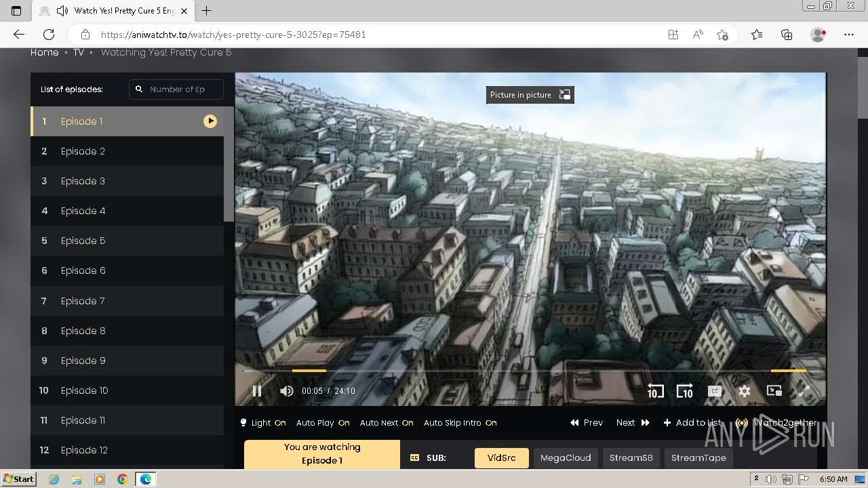This screenshot has width=868, height=488.
Task: Open Episode 12 from the list
Action: (x=127, y=450)
